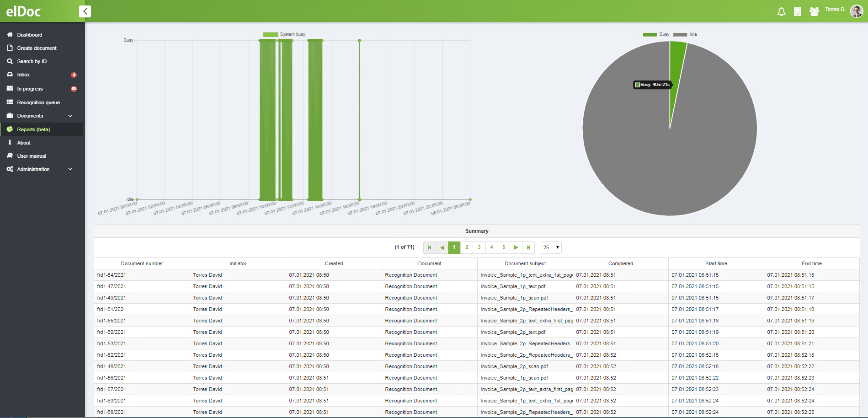Click the organization building icon in the header

(x=798, y=11)
